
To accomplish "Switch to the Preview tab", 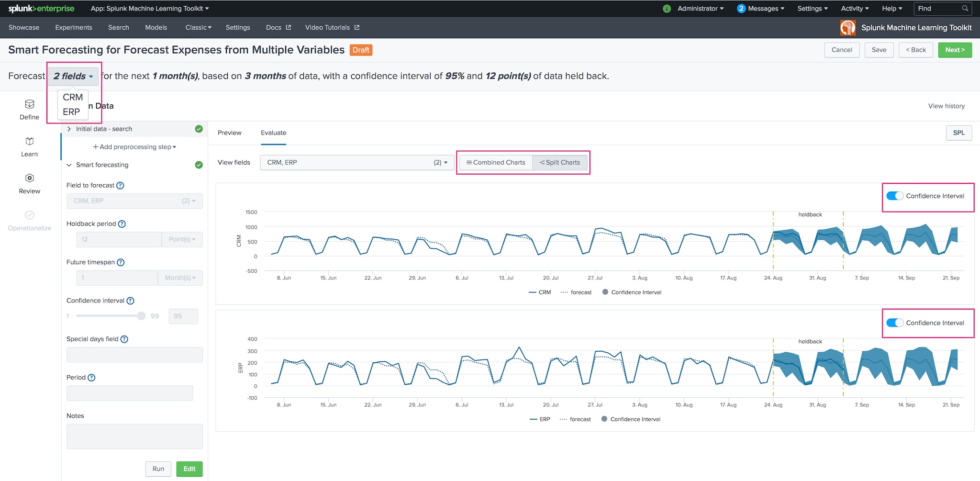I will 230,133.
